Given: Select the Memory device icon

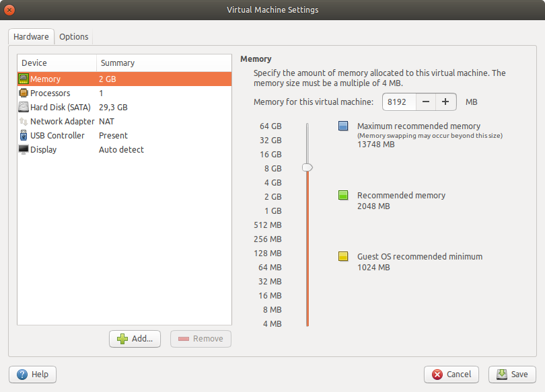Looking at the screenshot, I should pos(24,79).
